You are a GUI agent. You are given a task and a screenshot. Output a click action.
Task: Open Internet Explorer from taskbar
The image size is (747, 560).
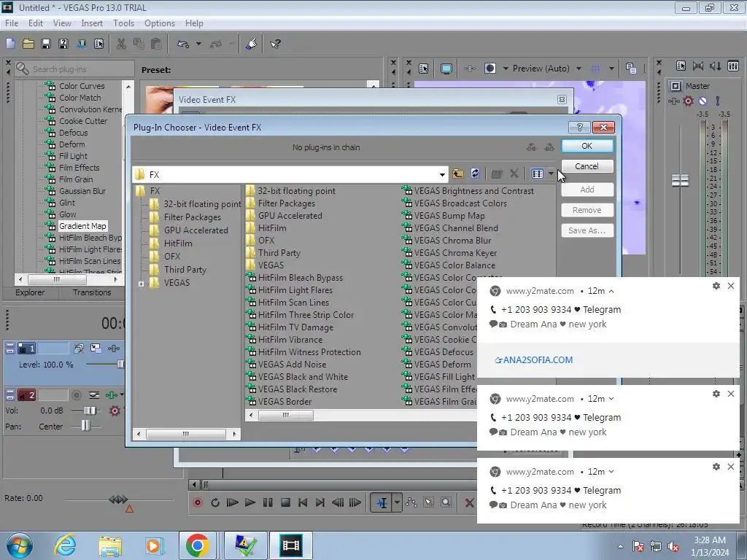[x=65, y=545]
